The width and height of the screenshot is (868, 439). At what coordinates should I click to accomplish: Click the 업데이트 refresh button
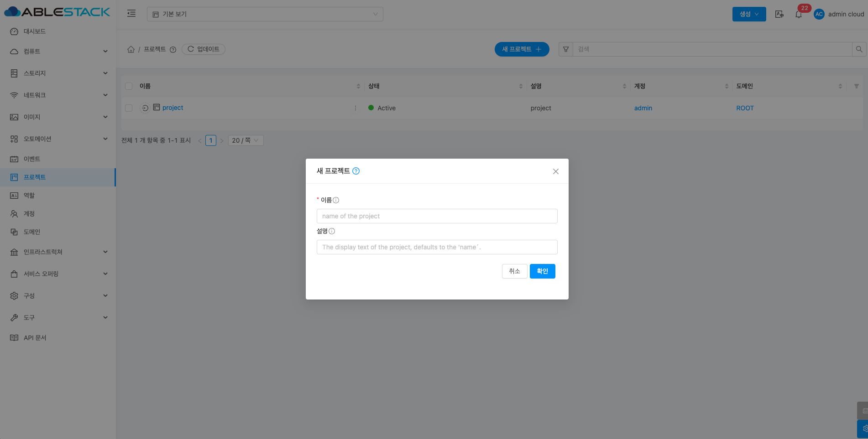[x=204, y=49]
